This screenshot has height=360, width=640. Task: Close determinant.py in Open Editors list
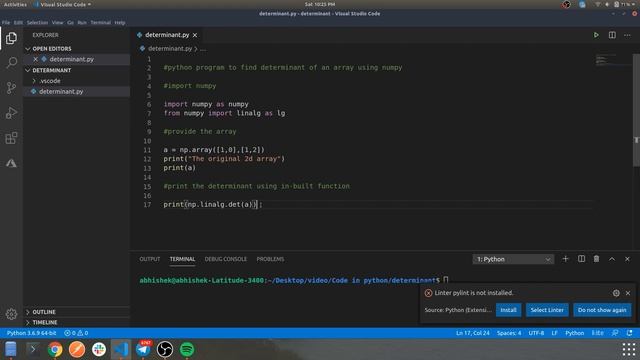click(x=36, y=59)
